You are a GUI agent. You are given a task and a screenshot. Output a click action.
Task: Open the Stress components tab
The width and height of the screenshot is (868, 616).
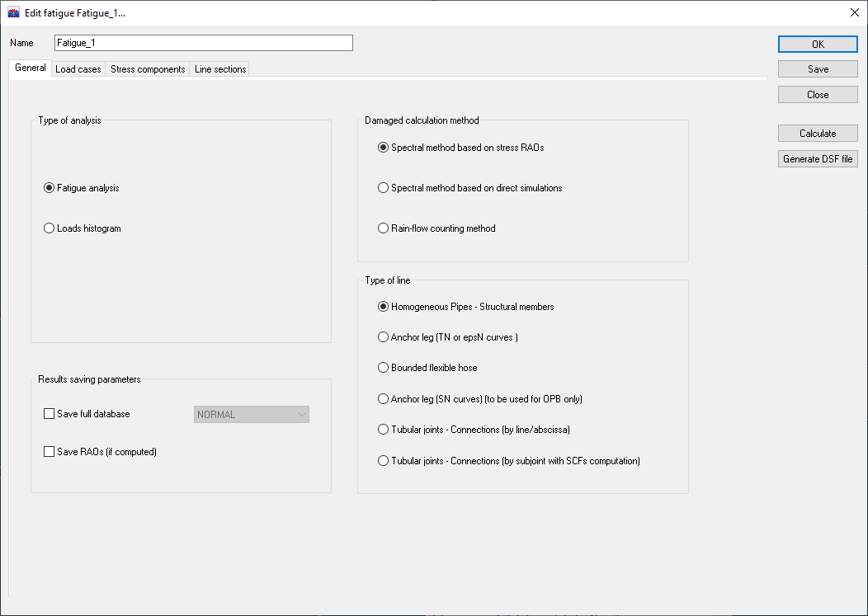148,69
